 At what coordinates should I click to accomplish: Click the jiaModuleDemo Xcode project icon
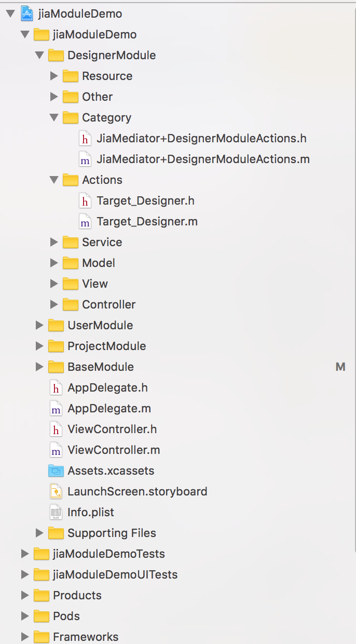click(26, 14)
